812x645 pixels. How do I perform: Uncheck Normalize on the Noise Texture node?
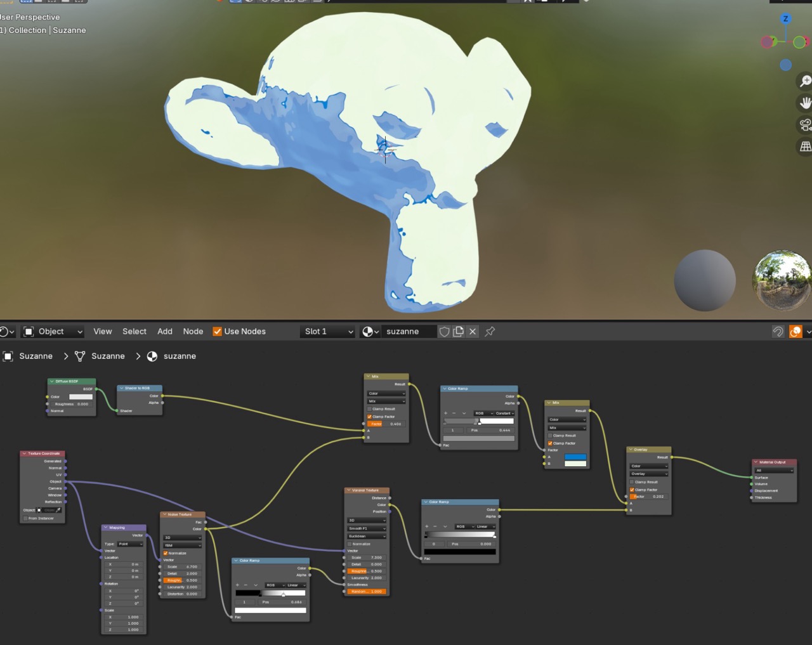click(166, 553)
